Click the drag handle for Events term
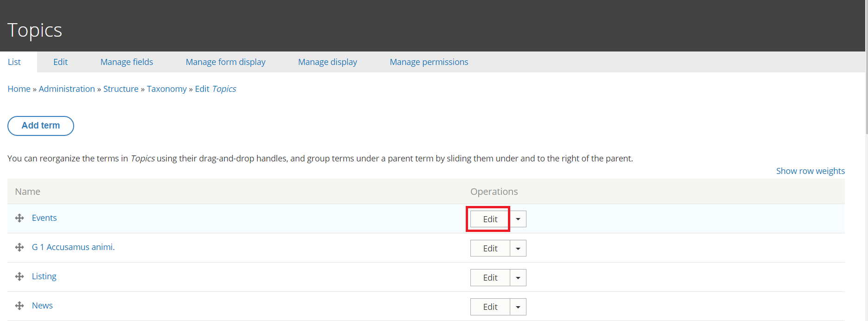 (19, 218)
